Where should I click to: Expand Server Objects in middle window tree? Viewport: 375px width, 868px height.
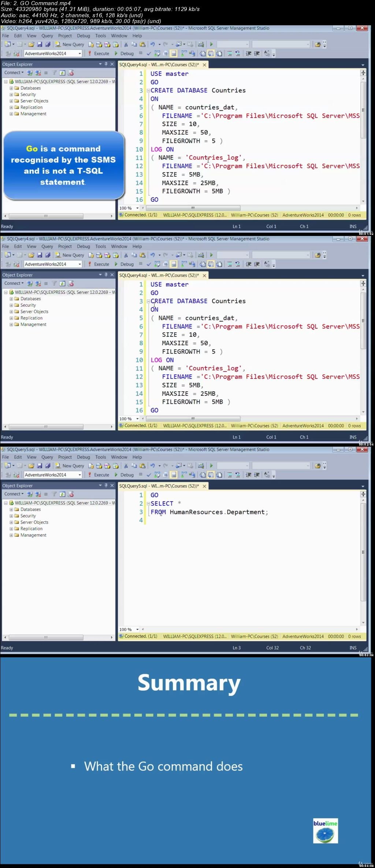[11, 311]
